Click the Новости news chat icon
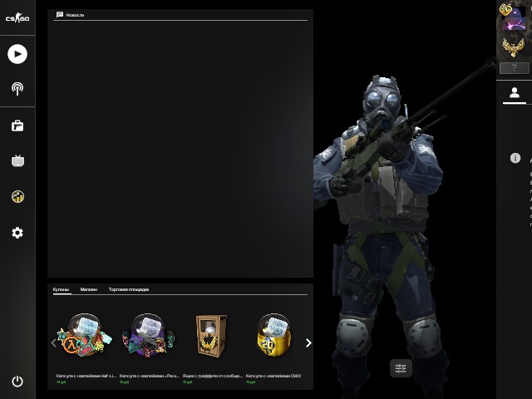This screenshot has width=532, height=399. (x=60, y=15)
